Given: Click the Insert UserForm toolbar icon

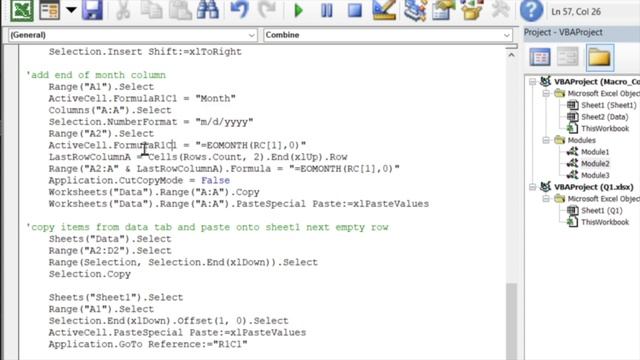Looking at the screenshot, I should coord(49,10).
